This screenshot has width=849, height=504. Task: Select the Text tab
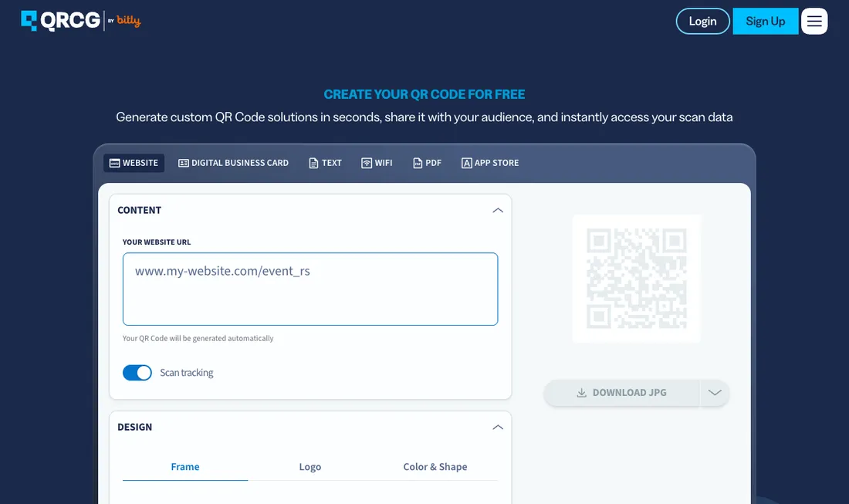pos(325,163)
